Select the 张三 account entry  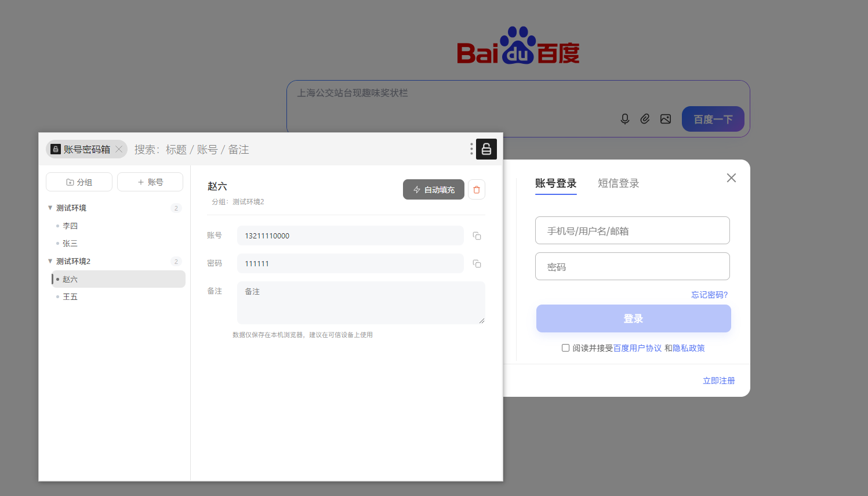[x=118, y=244]
